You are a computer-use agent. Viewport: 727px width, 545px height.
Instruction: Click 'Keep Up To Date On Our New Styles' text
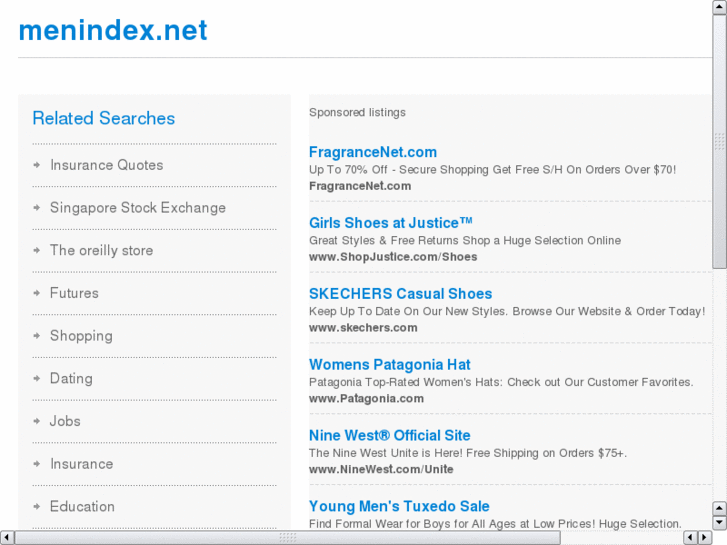(507, 311)
